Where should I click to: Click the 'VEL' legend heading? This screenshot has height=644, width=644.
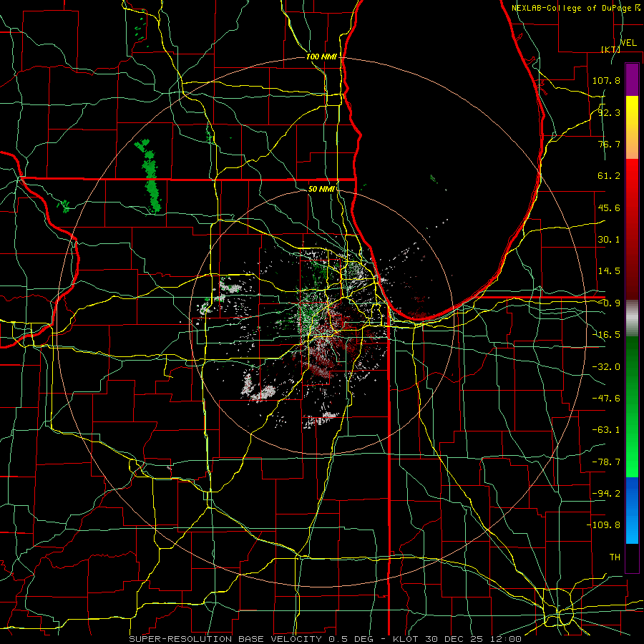click(628, 43)
